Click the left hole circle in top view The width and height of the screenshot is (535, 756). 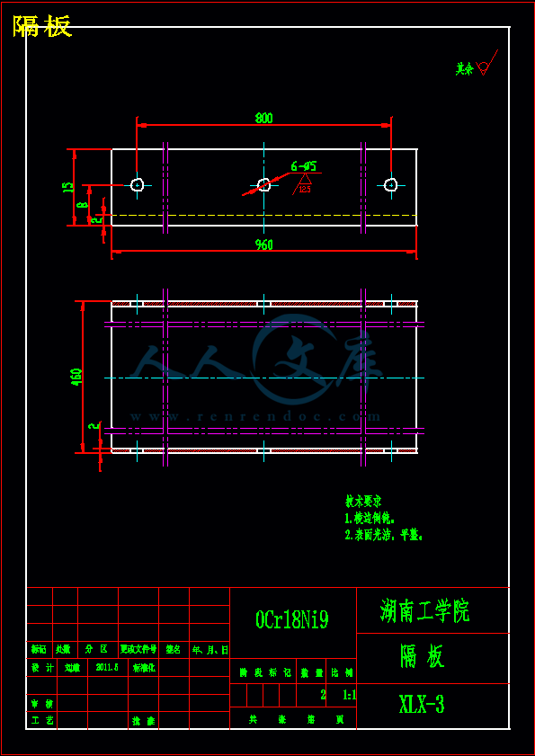[137, 184]
